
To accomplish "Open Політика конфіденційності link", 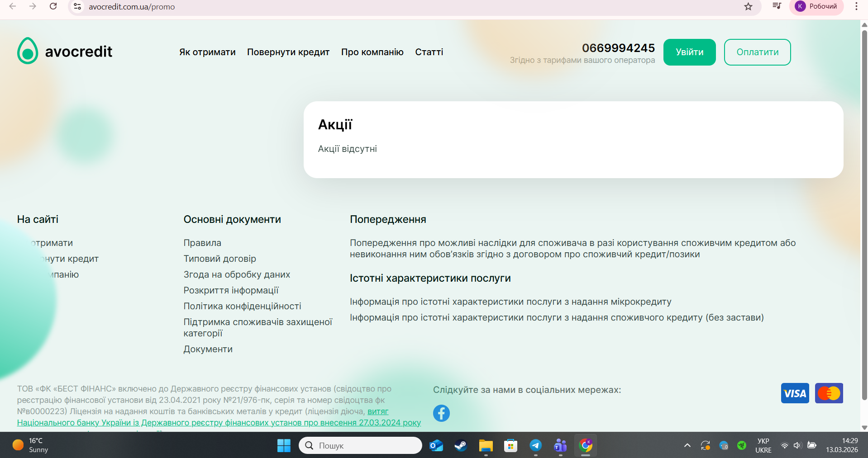I will [x=243, y=306].
